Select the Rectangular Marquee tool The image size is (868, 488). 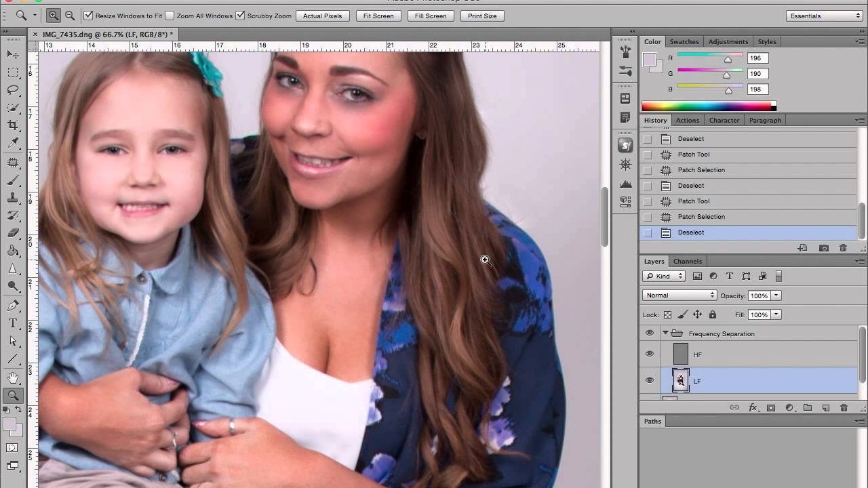[13, 73]
